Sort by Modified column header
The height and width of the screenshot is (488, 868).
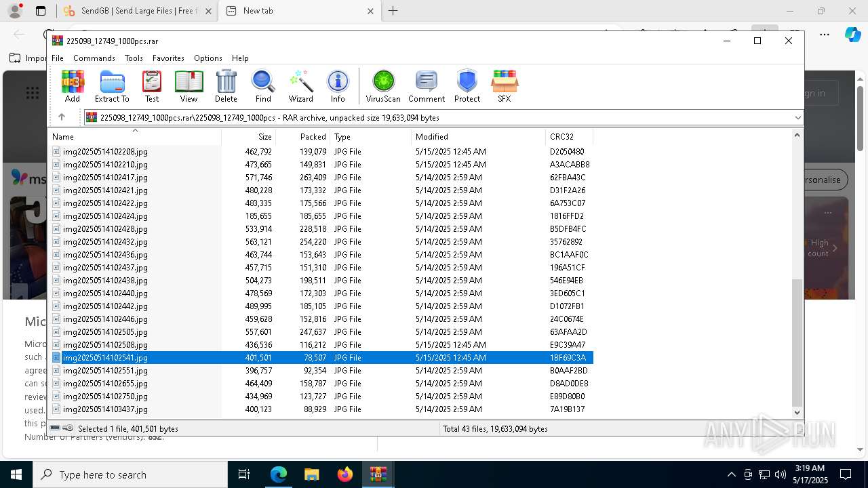click(478, 137)
